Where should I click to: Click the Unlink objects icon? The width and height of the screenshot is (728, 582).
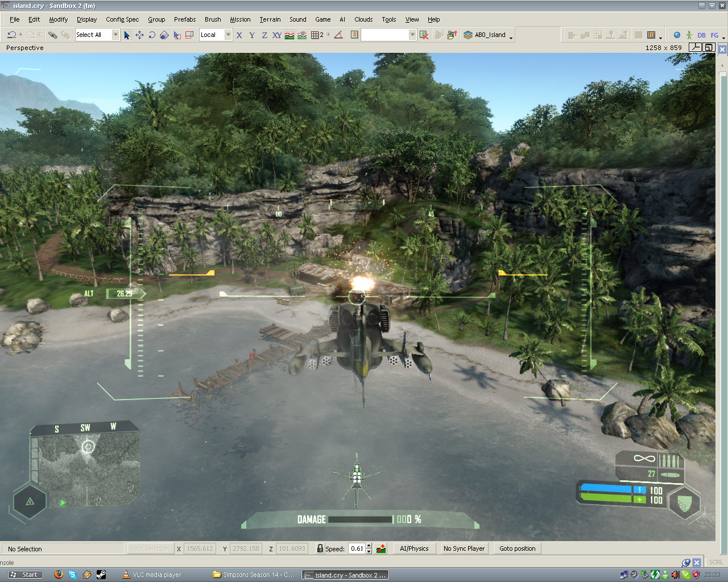65,35
